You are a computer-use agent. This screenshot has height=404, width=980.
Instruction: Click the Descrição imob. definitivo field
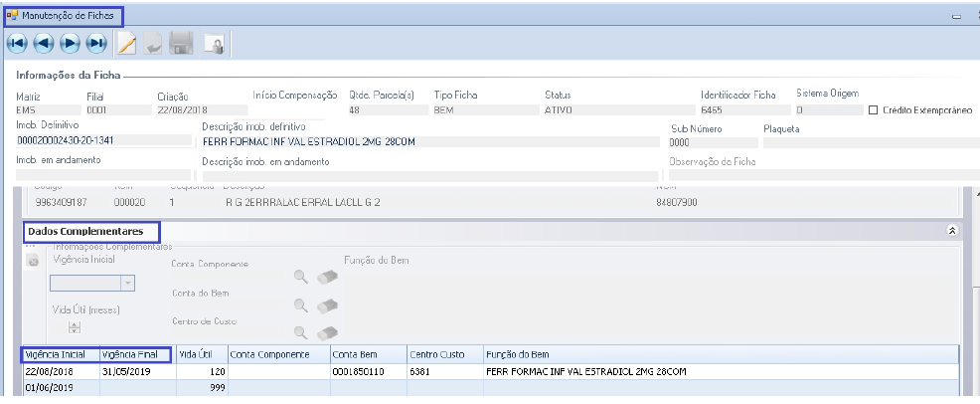[430, 142]
